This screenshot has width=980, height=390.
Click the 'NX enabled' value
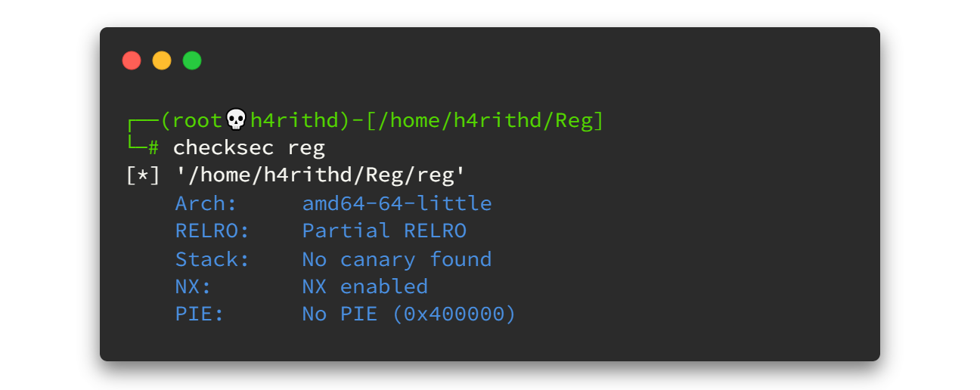click(x=364, y=286)
